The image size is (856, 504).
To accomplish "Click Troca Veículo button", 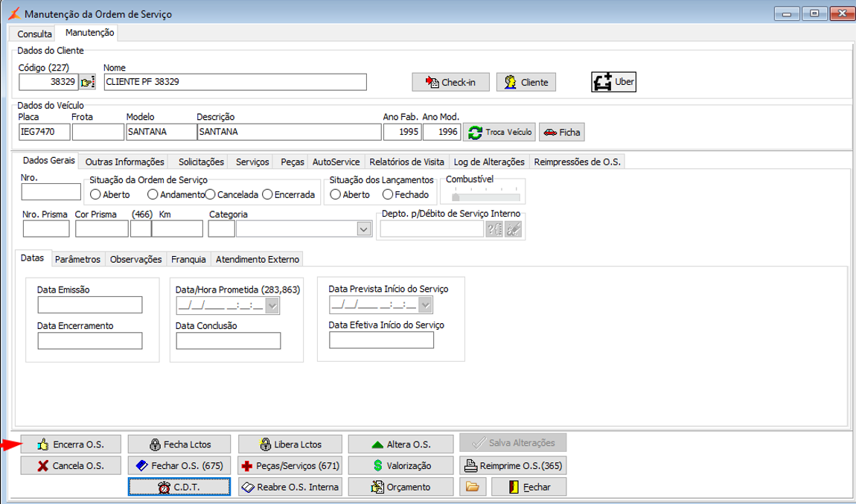I will (x=499, y=133).
